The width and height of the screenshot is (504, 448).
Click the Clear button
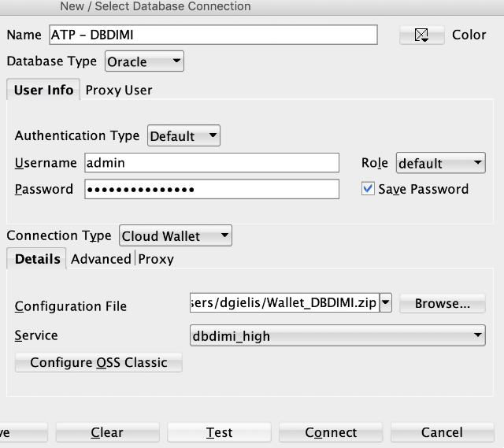tap(107, 432)
